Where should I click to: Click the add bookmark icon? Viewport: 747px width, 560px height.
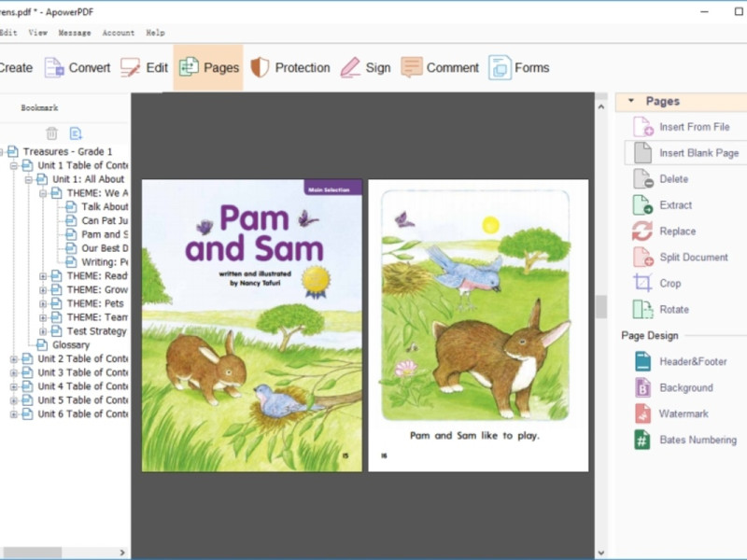[x=76, y=133]
